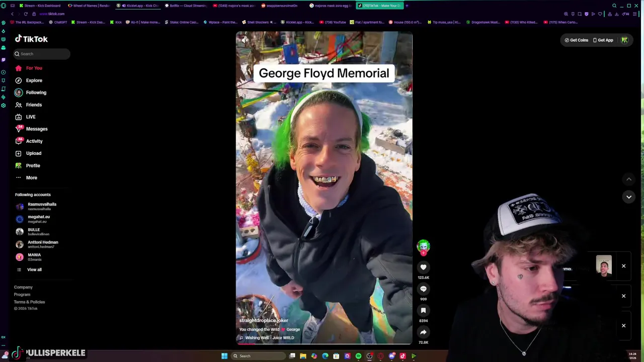Open the straightdroplace.joker username link

(x=264, y=320)
